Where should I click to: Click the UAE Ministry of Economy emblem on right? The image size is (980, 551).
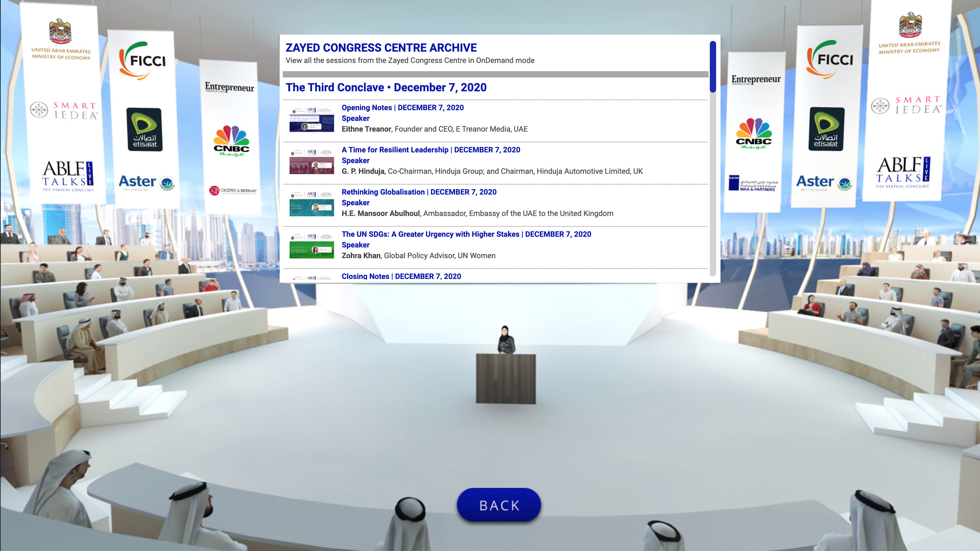909,33
